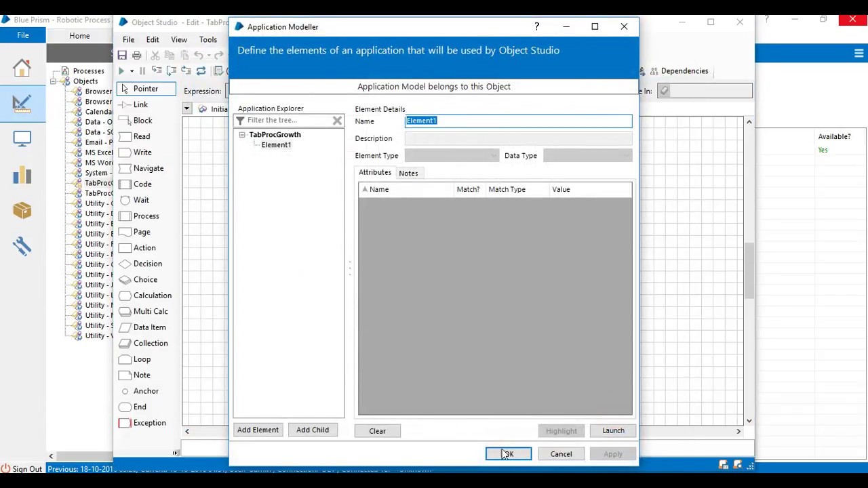Screen dimensions: 868x488
Task: Click the Step Over icon in debug toolbar
Action: [172, 71]
